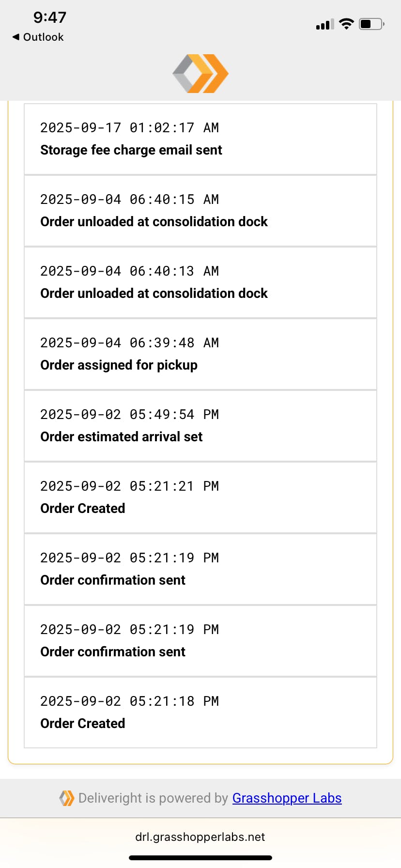
Task: Select the Storage fee charge email sent entry
Action: click(200, 139)
